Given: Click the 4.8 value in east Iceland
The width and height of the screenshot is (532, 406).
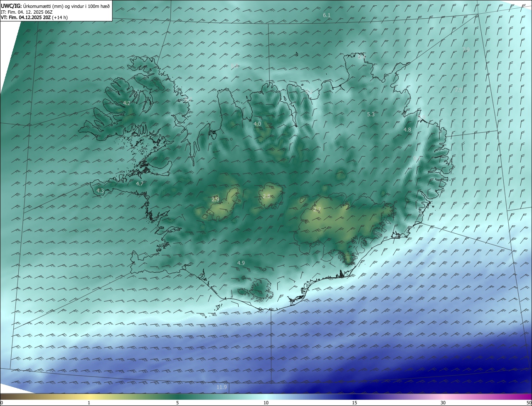Looking at the screenshot, I should click(407, 130).
